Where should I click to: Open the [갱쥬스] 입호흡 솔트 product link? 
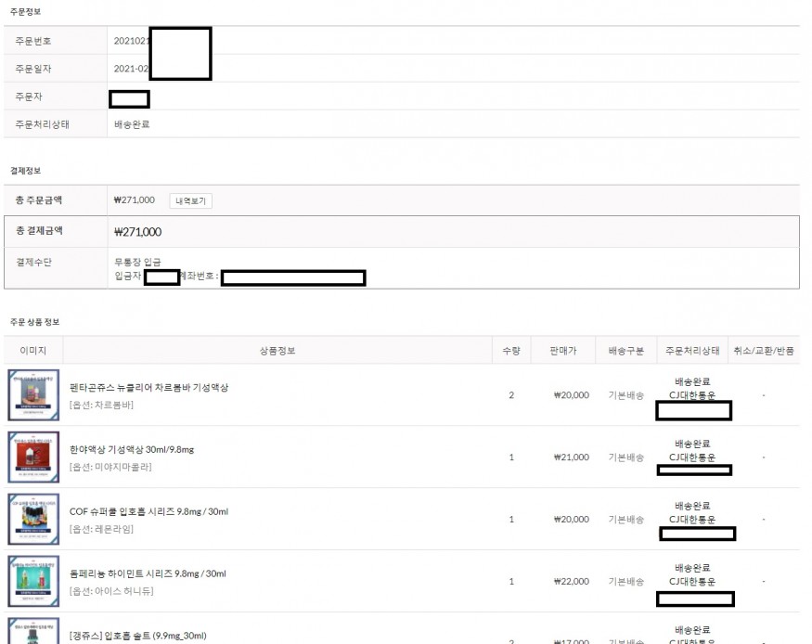pyautogui.click(x=137, y=636)
